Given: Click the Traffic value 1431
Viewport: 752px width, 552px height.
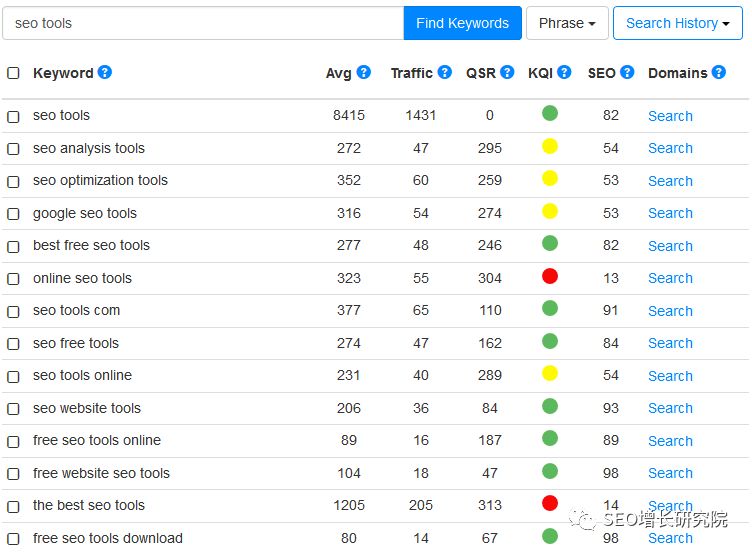Looking at the screenshot, I should [x=421, y=115].
